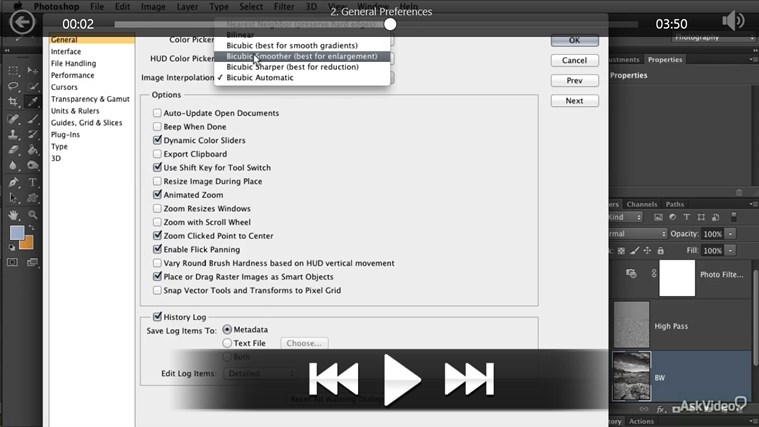Click the Next preferences button
This screenshot has height=427, width=759.
pyautogui.click(x=575, y=101)
